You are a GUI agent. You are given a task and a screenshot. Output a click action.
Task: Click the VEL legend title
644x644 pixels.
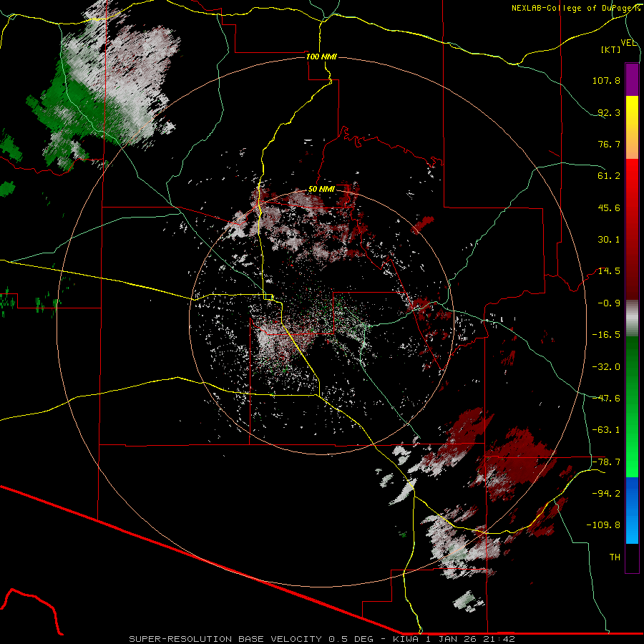tap(628, 43)
